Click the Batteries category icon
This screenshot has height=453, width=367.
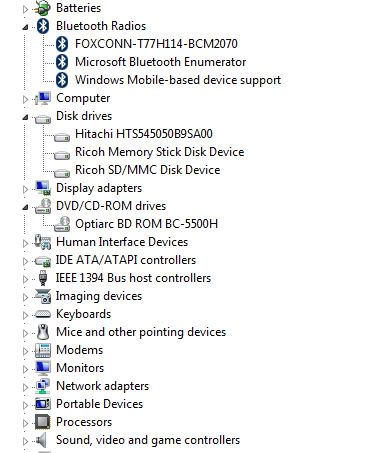coord(43,8)
